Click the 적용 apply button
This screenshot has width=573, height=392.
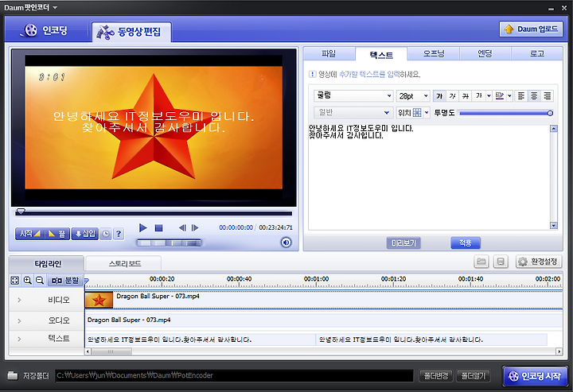466,243
